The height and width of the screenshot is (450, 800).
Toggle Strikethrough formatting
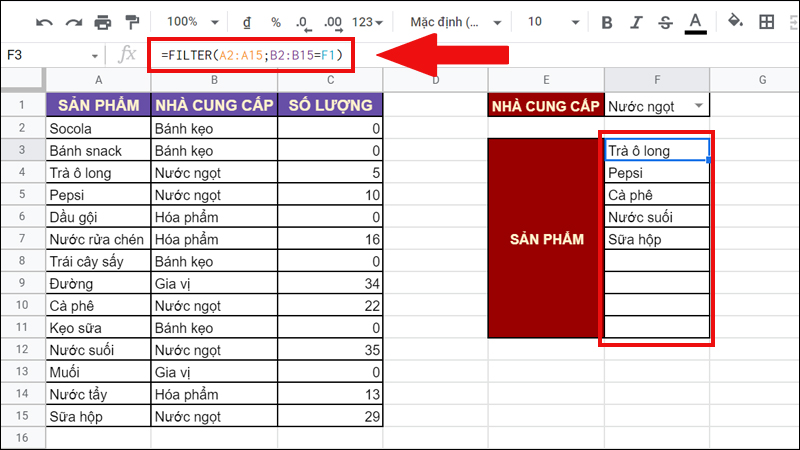coord(666,21)
